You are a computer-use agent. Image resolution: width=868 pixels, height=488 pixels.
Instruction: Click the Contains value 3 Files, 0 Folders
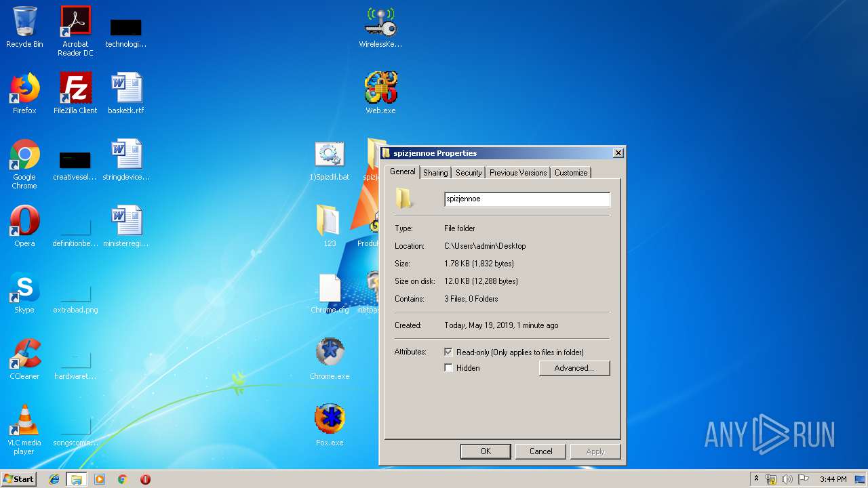tap(471, 299)
